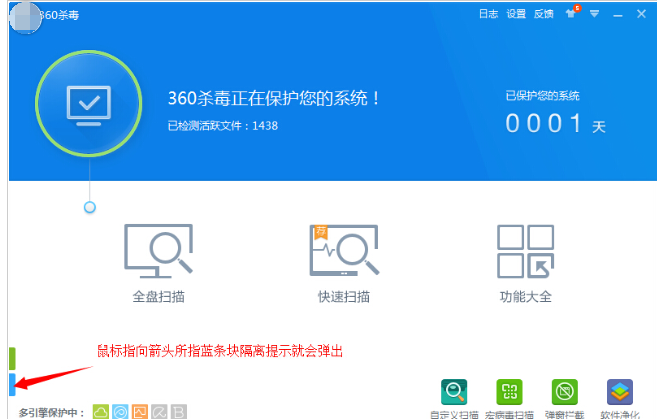This screenshot has width=657, height=419.
Task: Click the blue quarantine bar on left edge
Action: [11, 383]
